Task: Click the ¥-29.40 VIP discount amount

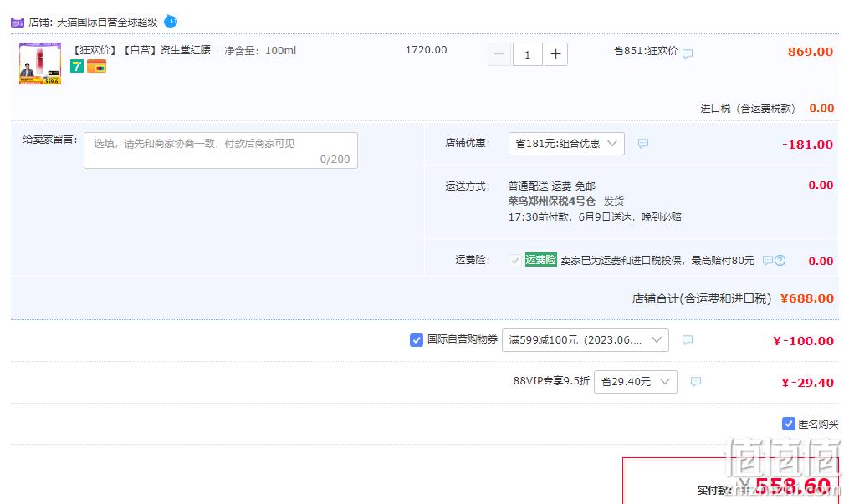Action: [807, 383]
